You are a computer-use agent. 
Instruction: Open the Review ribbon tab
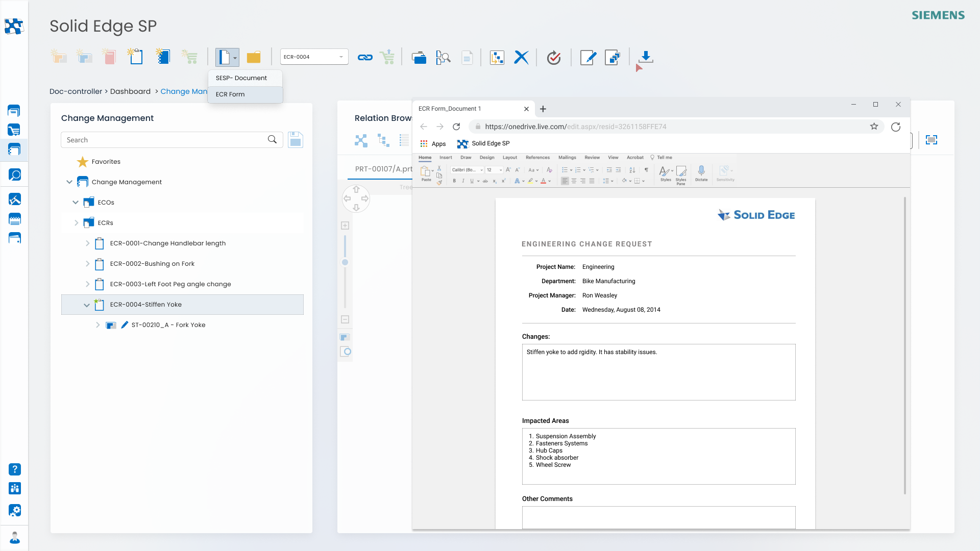click(592, 158)
